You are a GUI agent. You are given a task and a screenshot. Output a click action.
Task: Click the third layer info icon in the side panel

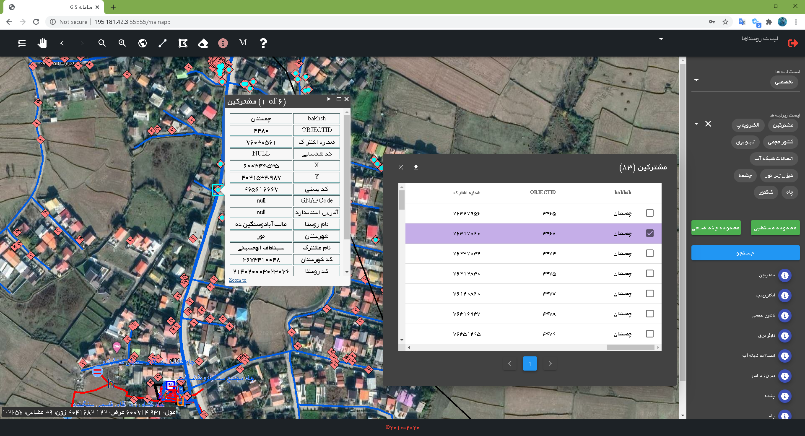click(784, 316)
